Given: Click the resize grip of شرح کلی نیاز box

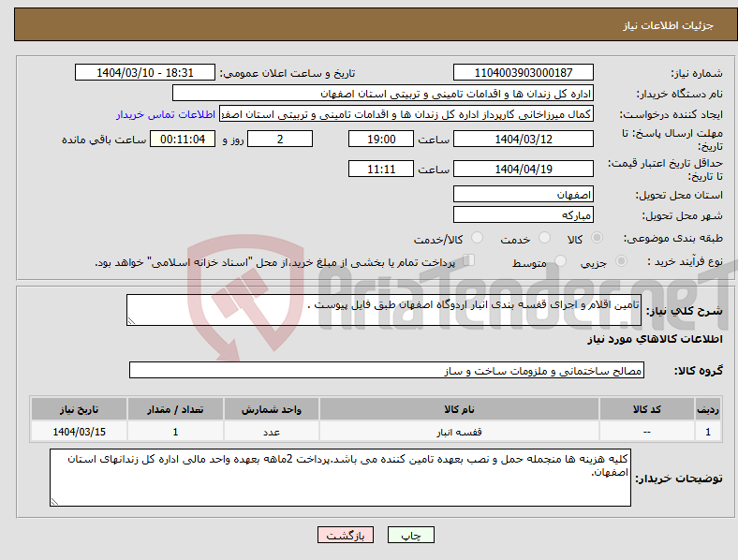Looking at the screenshot, I should point(131,321).
